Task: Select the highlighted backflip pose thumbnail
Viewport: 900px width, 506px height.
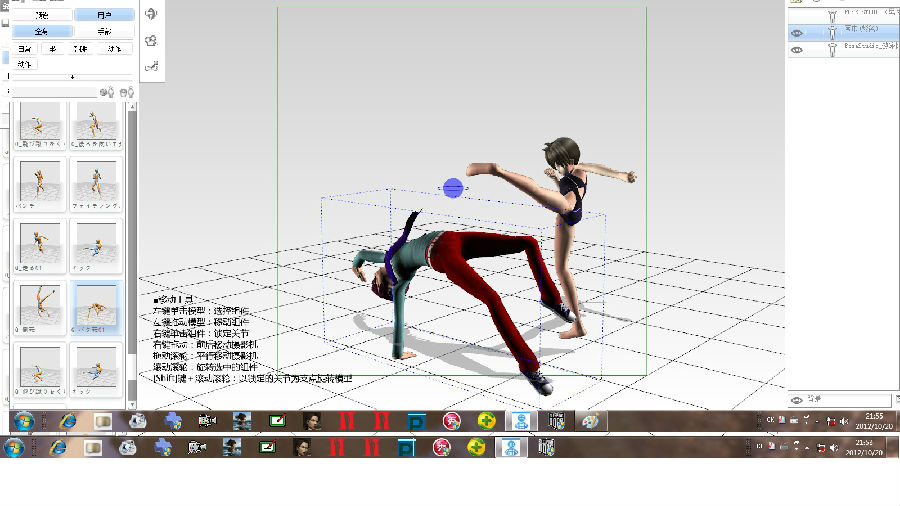Action: [x=97, y=308]
